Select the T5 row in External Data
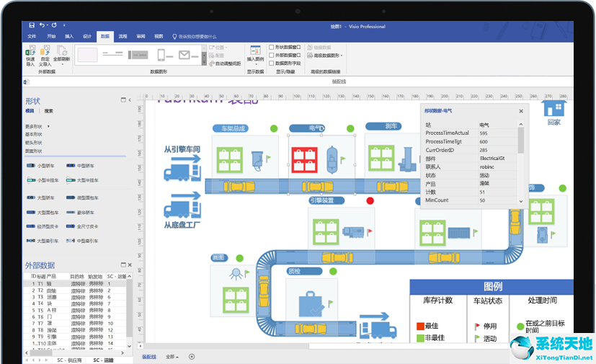The height and width of the screenshot is (364, 596). tap(75, 311)
